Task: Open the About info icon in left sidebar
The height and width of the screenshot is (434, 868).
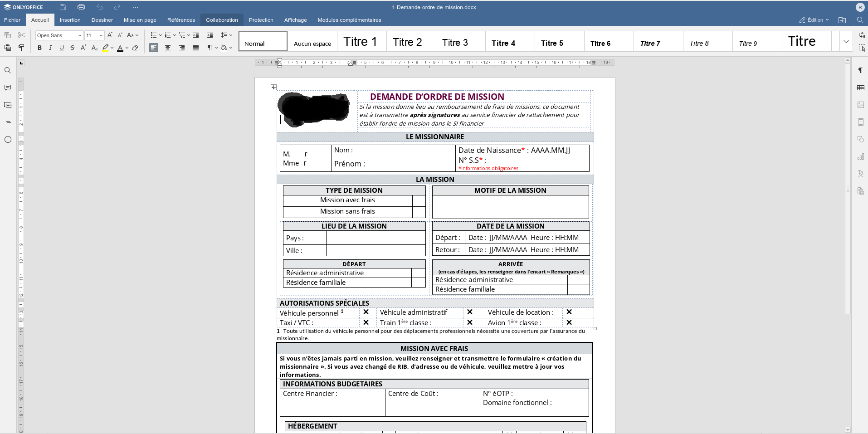Action: click(8, 140)
